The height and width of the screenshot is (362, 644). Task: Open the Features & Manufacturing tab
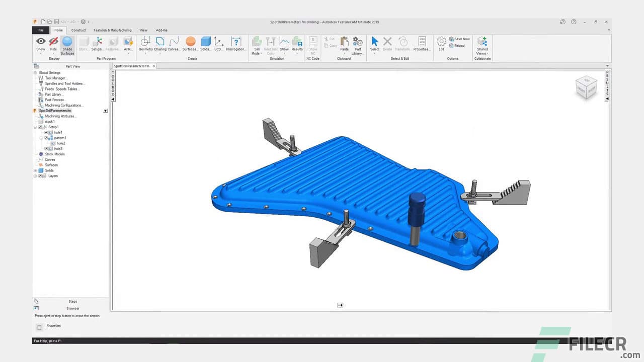click(x=112, y=30)
